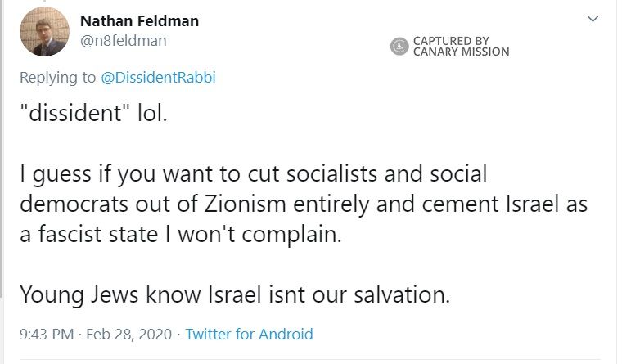Open the @DissidentRabbi profile link
This screenshot has height=364, width=622.
click(x=158, y=78)
